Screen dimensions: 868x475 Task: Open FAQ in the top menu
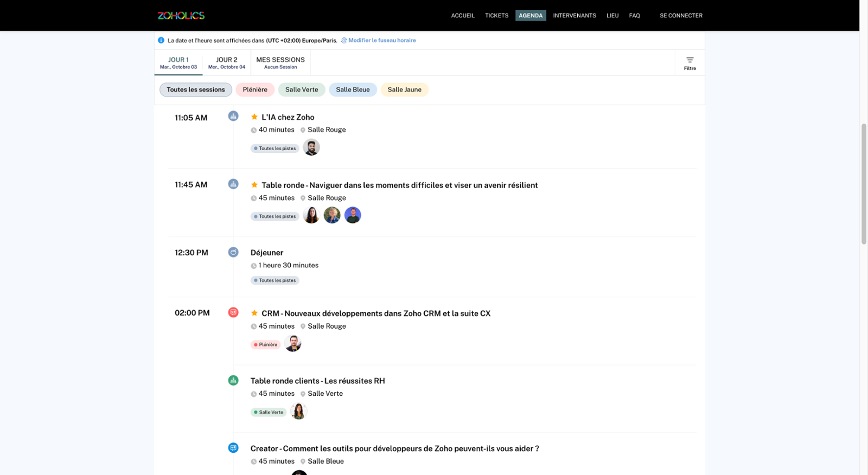(635, 16)
